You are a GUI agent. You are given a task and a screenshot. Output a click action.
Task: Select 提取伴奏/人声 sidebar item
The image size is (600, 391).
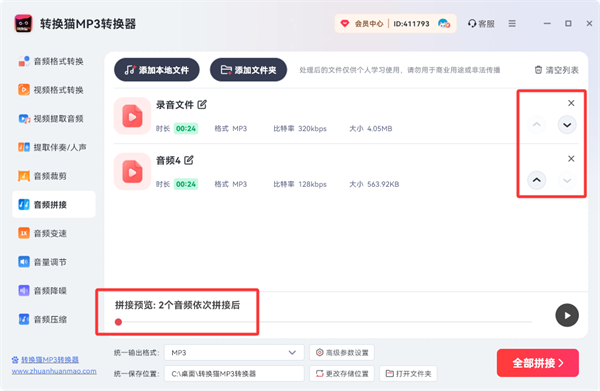click(52, 147)
